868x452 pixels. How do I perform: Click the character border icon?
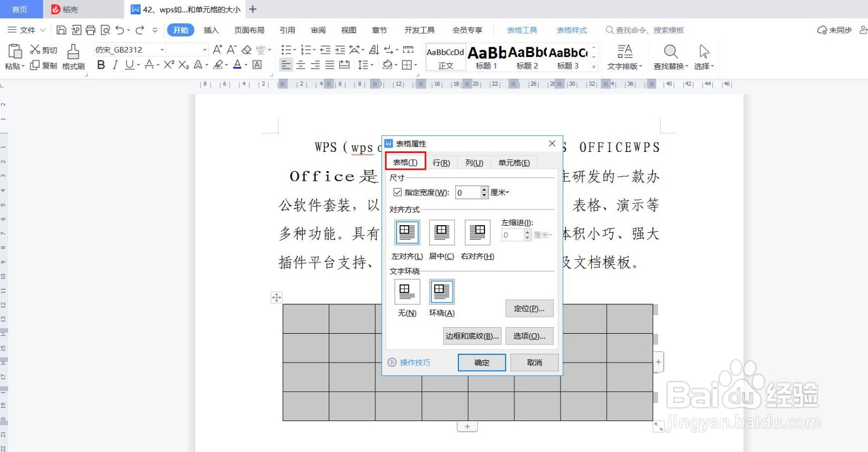coord(257,65)
